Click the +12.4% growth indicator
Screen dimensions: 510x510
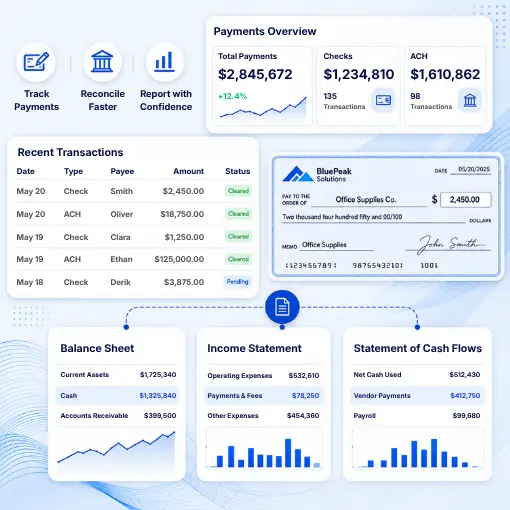(232, 96)
